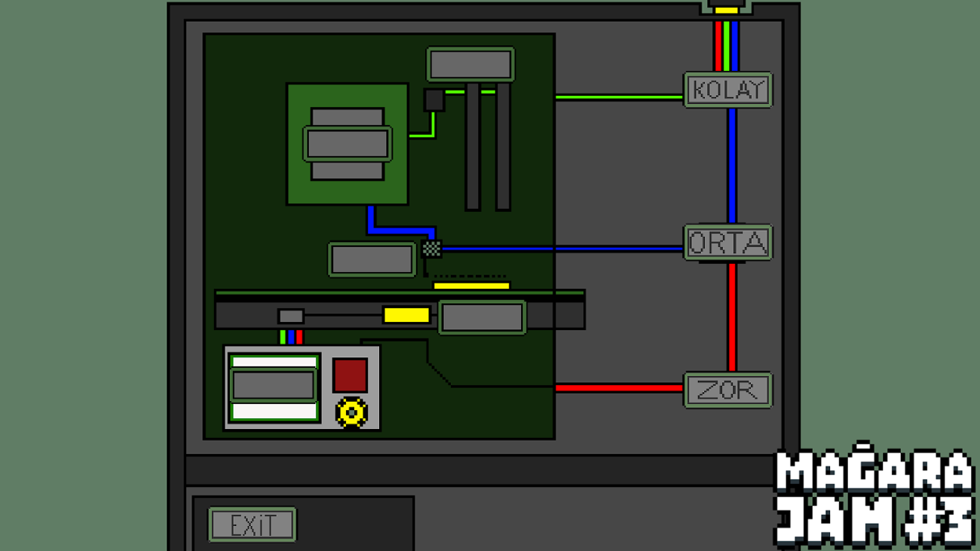Click the gray plate on the expansion card

point(482,317)
